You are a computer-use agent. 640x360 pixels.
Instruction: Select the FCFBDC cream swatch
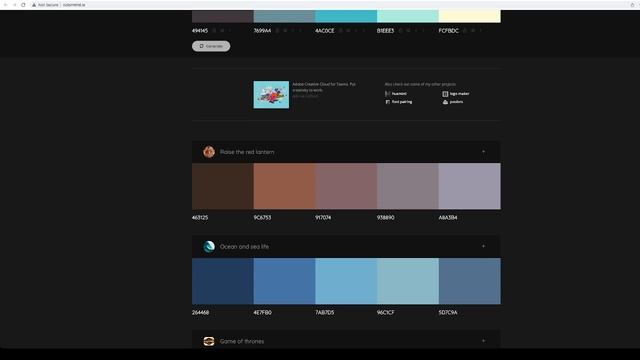point(469,16)
